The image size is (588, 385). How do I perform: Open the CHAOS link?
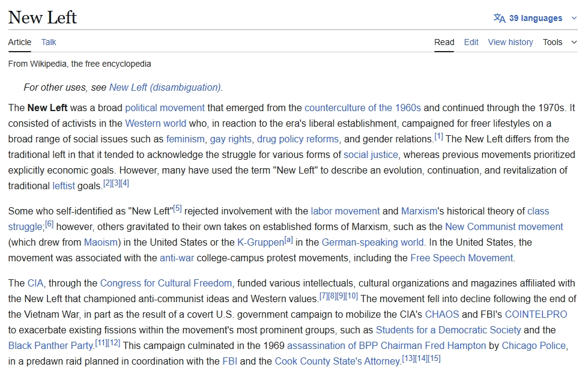coord(441,315)
